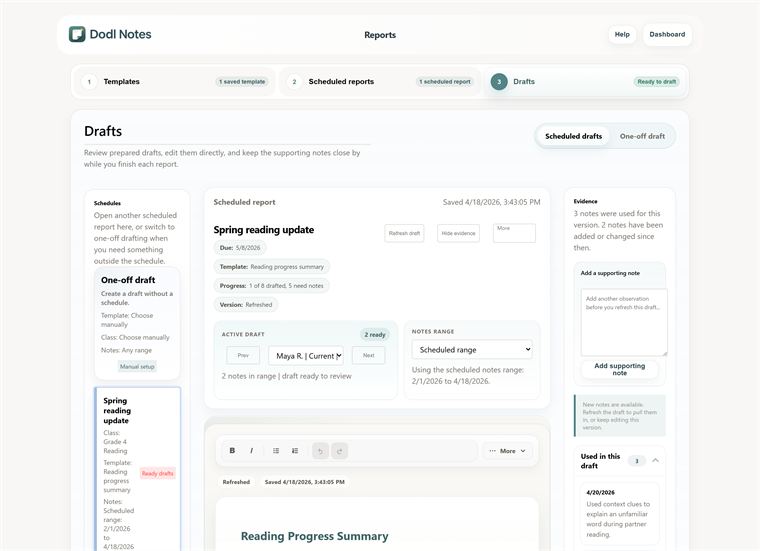
Task: Click the count badge 3 in Used in this draft
Action: tap(637, 461)
